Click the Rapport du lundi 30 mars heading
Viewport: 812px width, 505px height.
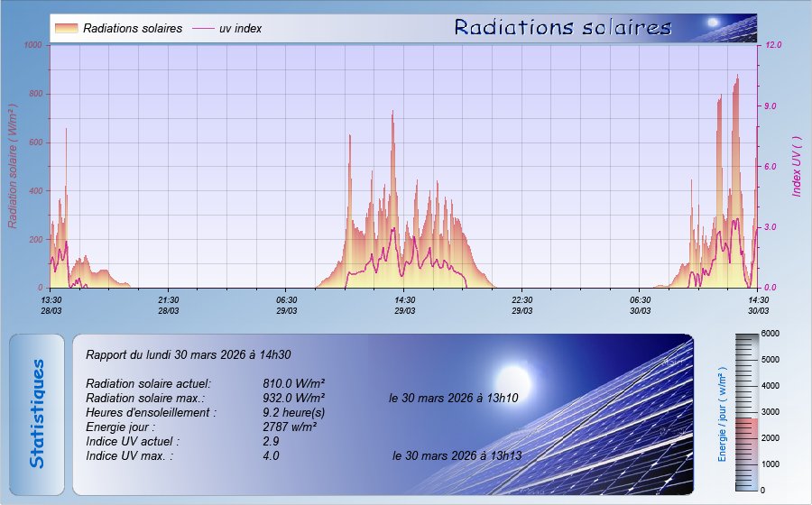click(x=188, y=355)
